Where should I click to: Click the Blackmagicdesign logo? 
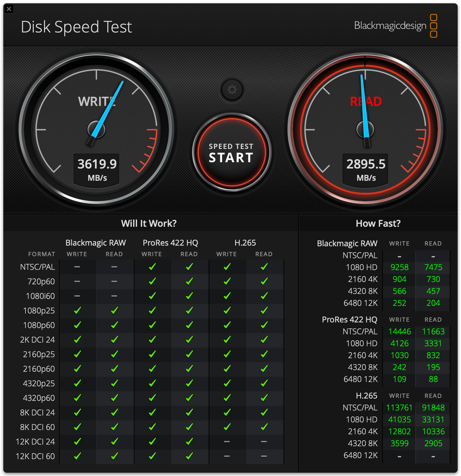coord(395,26)
